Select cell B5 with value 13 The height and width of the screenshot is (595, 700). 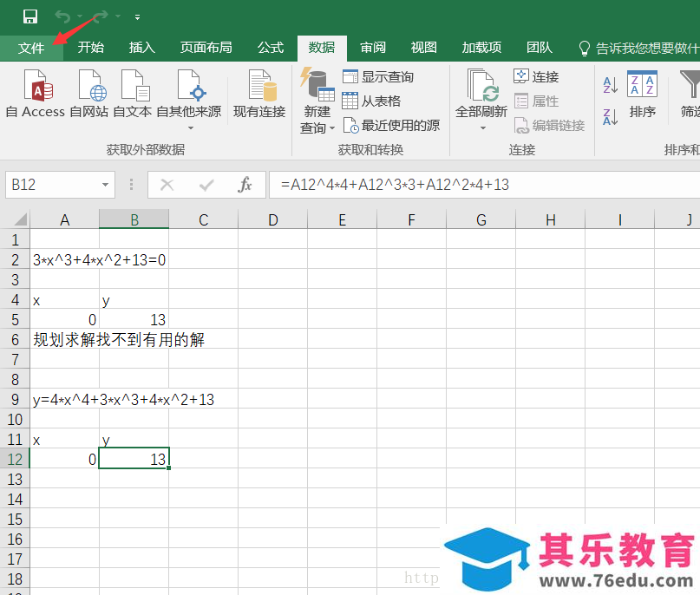click(134, 319)
